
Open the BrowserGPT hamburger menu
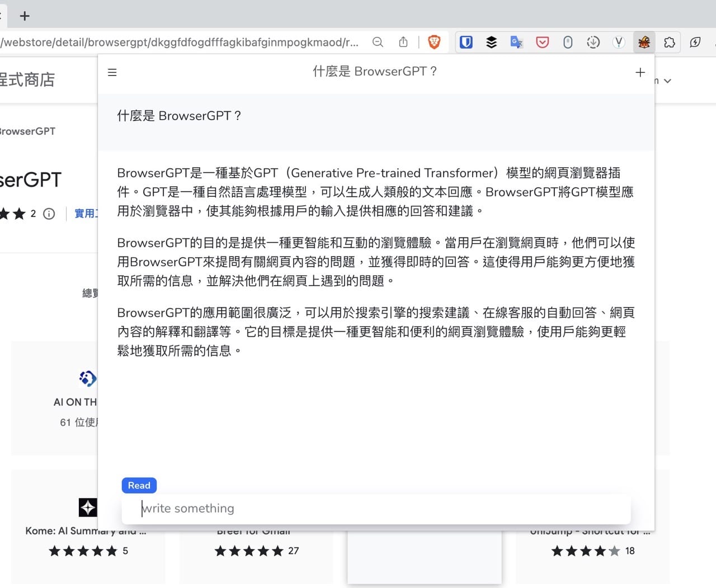(x=112, y=72)
